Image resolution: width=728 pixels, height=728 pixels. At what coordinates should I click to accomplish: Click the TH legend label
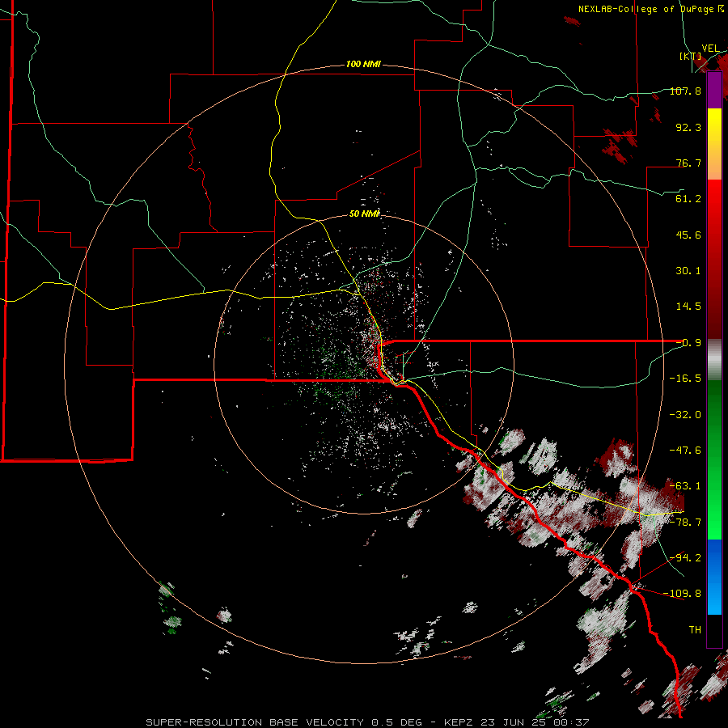coord(695,630)
